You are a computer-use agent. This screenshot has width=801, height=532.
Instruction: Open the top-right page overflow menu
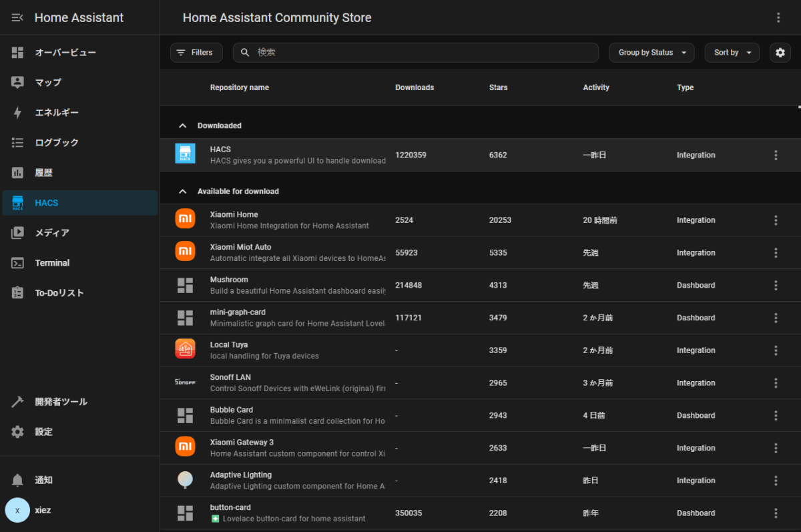778,17
